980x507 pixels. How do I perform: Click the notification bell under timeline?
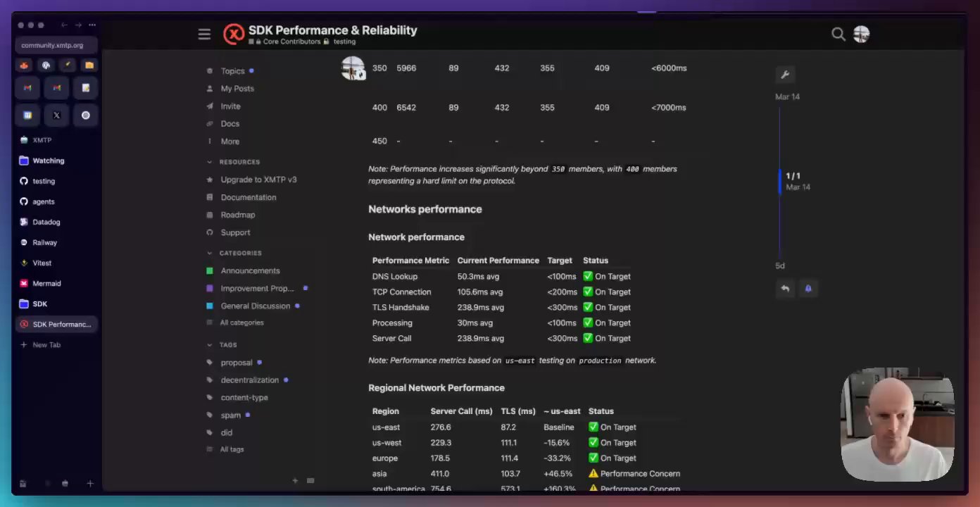pos(808,288)
